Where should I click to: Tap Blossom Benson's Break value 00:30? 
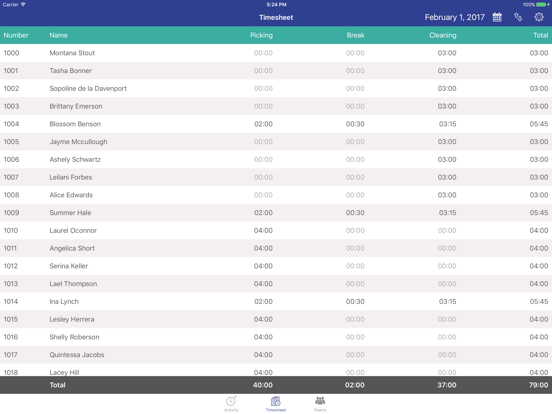(x=355, y=124)
